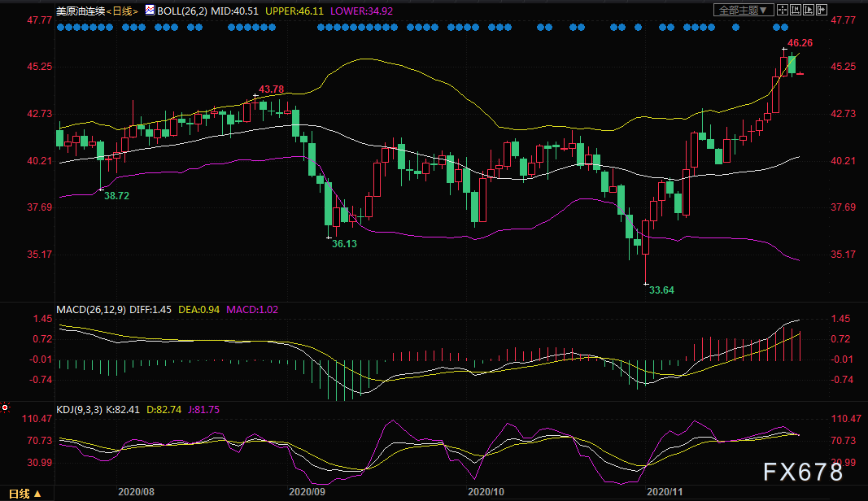The image size is (868, 501).
Task: Click the BOLL indicator chart icon
Action: 150,10
